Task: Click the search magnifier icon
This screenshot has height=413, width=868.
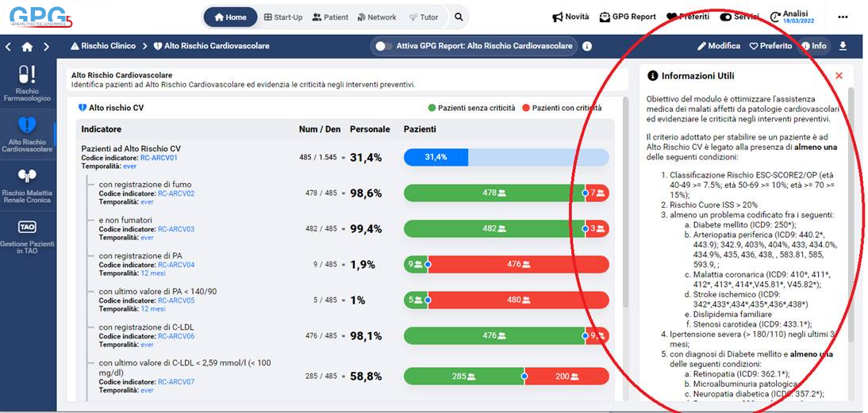Action: coord(459,17)
